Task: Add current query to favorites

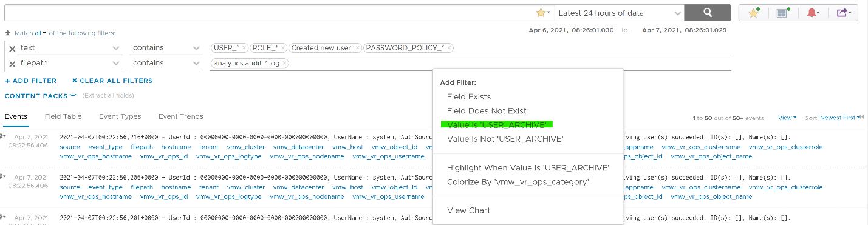Action: tap(754, 13)
